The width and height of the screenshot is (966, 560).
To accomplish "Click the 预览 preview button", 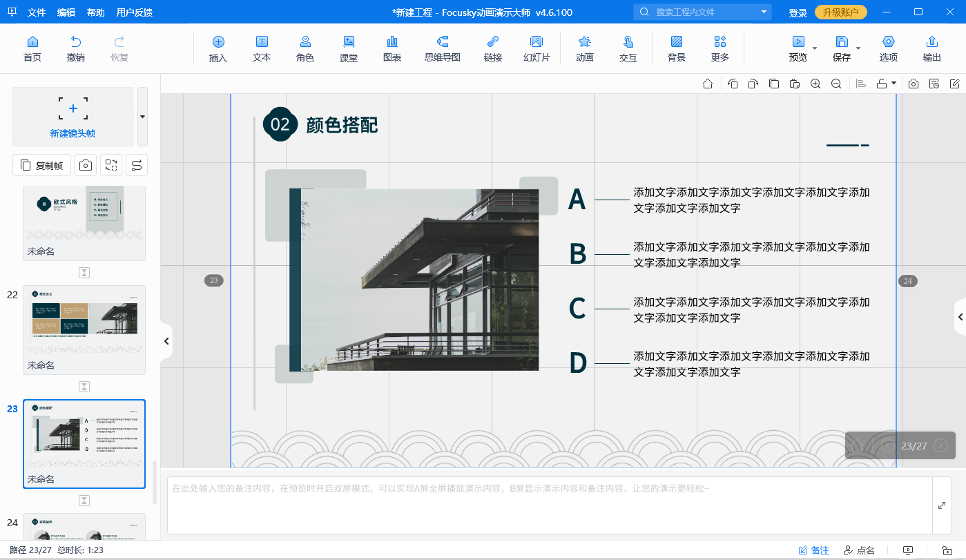I will pos(798,48).
